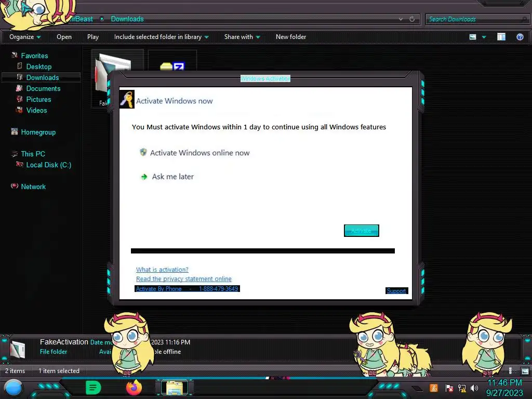Open the What is activation? link
Image resolution: width=532 pixels, height=399 pixels.
[x=162, y=270]
